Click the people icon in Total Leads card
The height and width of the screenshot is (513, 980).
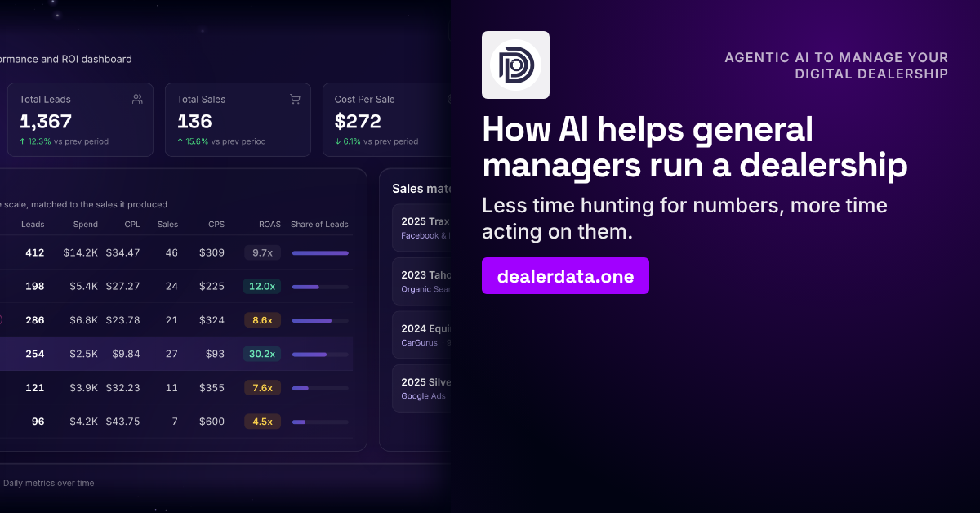pyautogui.click(x=137, y=99)
